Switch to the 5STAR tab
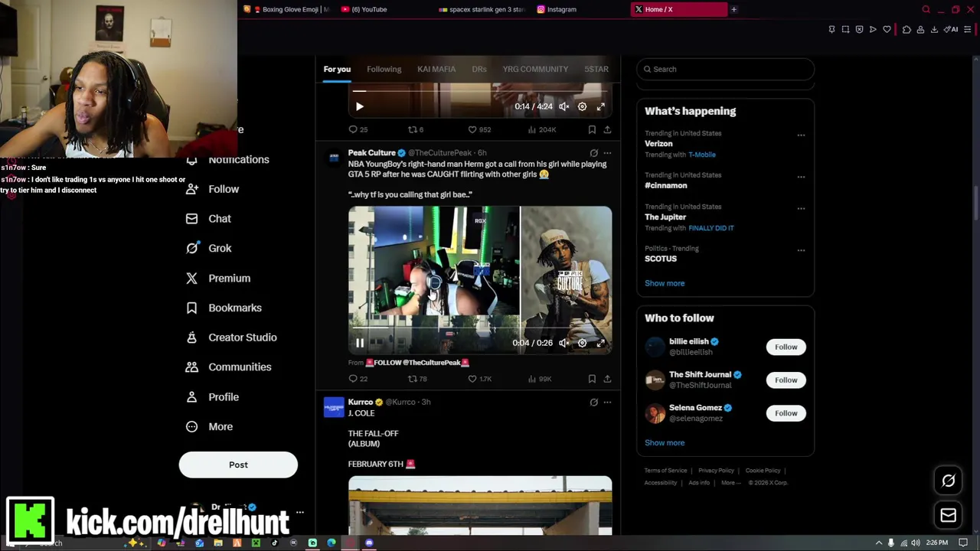This screenshot has width=980, height=551. (x=596, y=69)
